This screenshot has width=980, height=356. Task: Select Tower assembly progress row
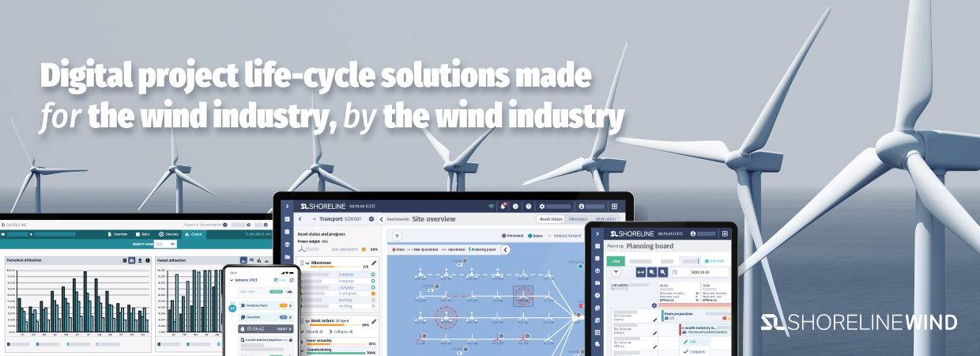point(338,343)
